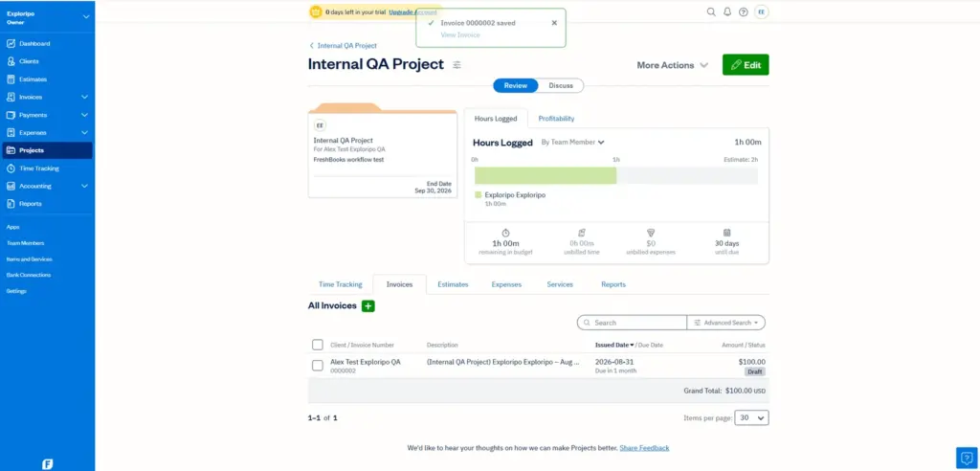Open the Dashboard icon in sidebar
Screen dimensions: 980x471
point(11,44)
